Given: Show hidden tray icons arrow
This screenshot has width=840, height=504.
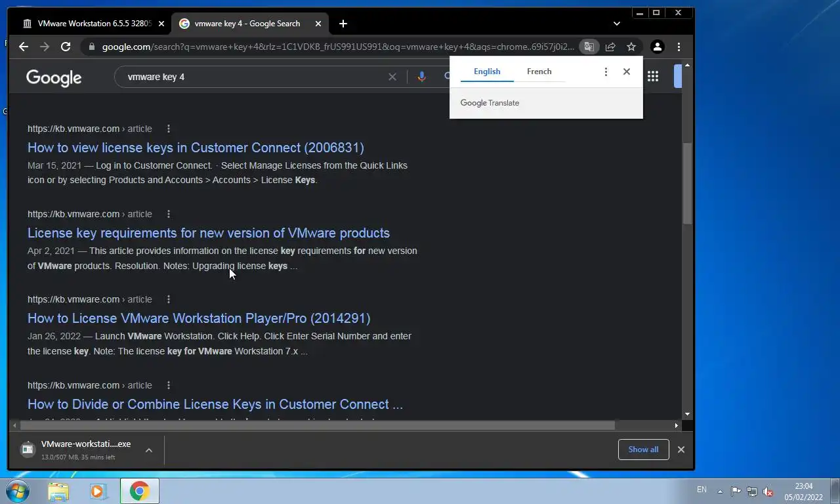Looking at the screenshot, I should click(720, 491).
